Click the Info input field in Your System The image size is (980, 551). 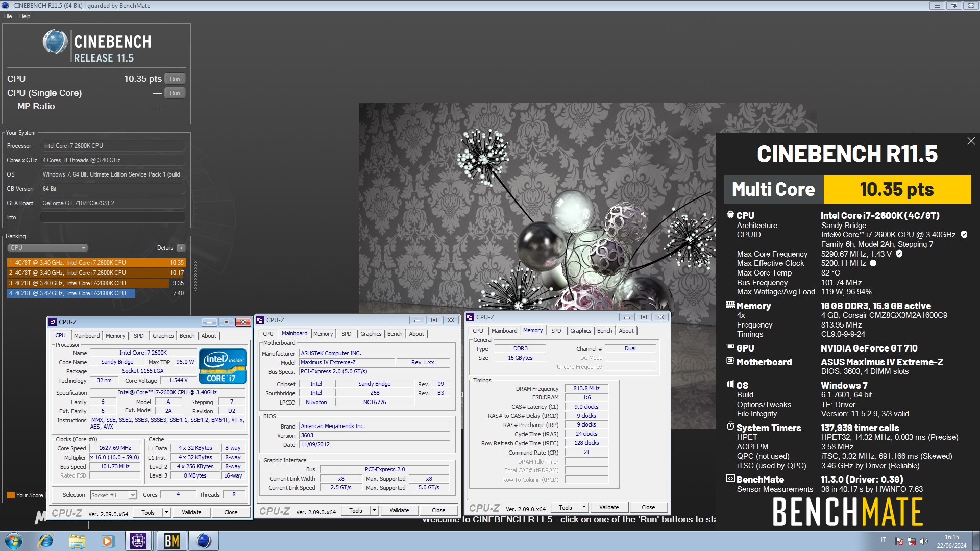pyautogui.click(x=112, y=217)
